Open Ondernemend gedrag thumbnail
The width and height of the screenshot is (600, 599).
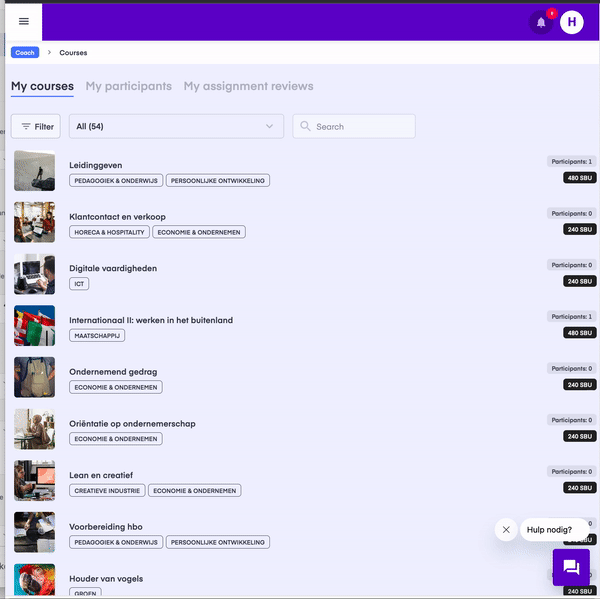point(34,377)
